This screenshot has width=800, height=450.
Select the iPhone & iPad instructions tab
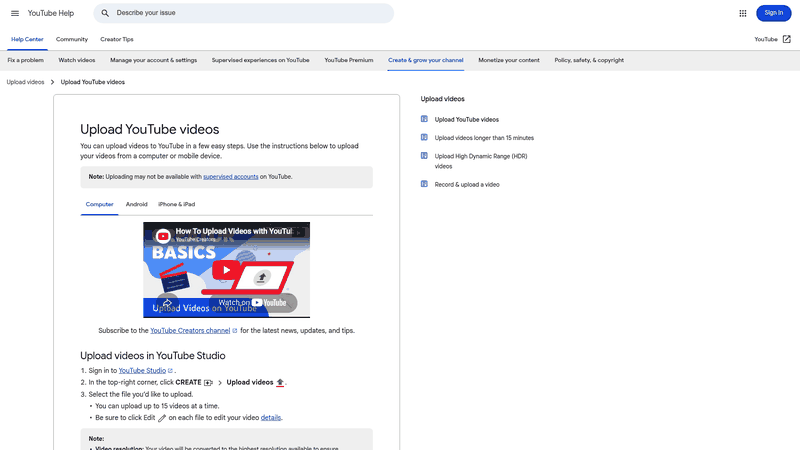177,204
